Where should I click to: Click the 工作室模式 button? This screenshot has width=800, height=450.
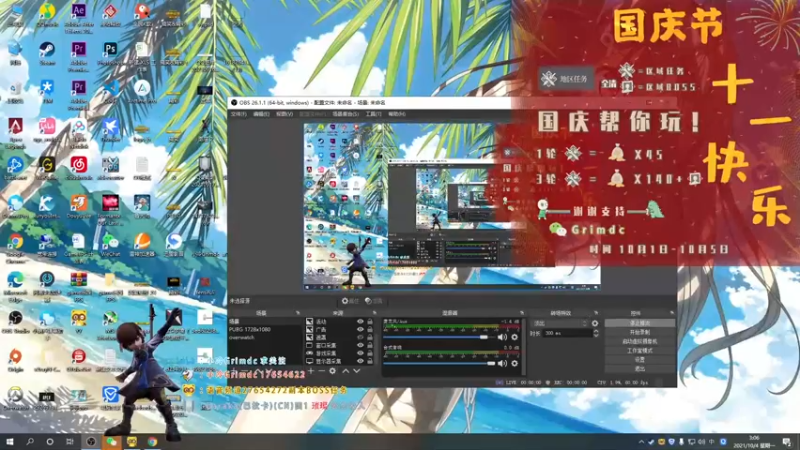(640, 351)
